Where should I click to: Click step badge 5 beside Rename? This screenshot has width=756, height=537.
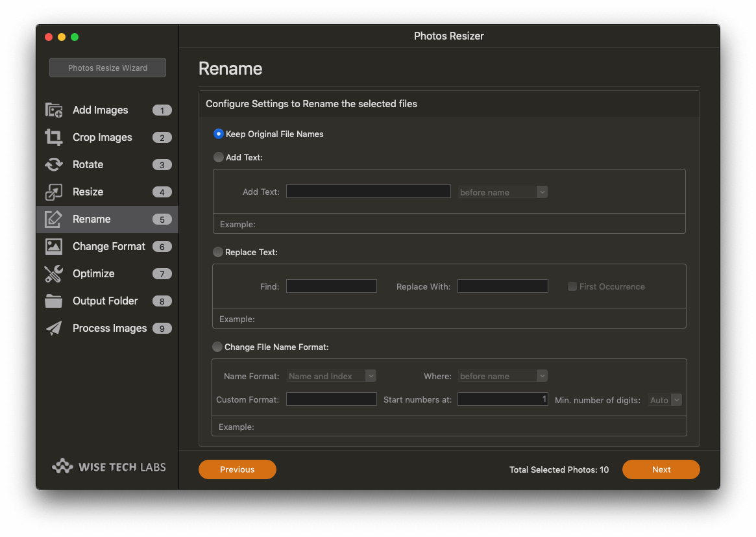click(x=162, y=219)
